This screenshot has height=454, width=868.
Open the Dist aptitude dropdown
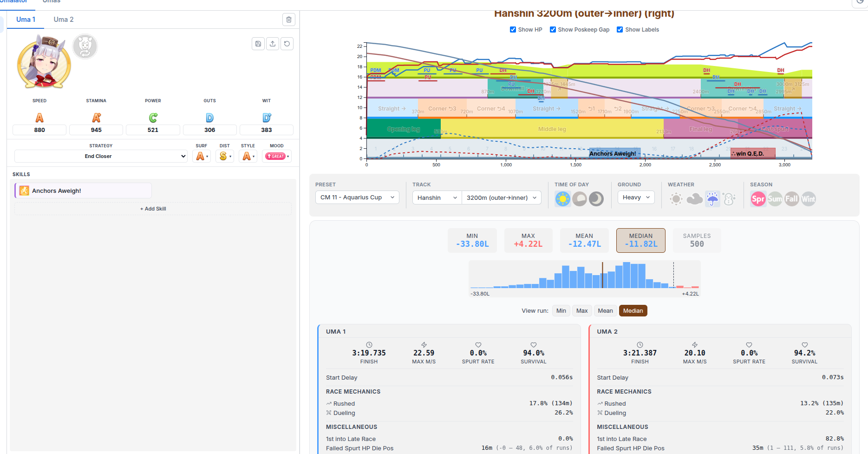click(x=225, y=156)
